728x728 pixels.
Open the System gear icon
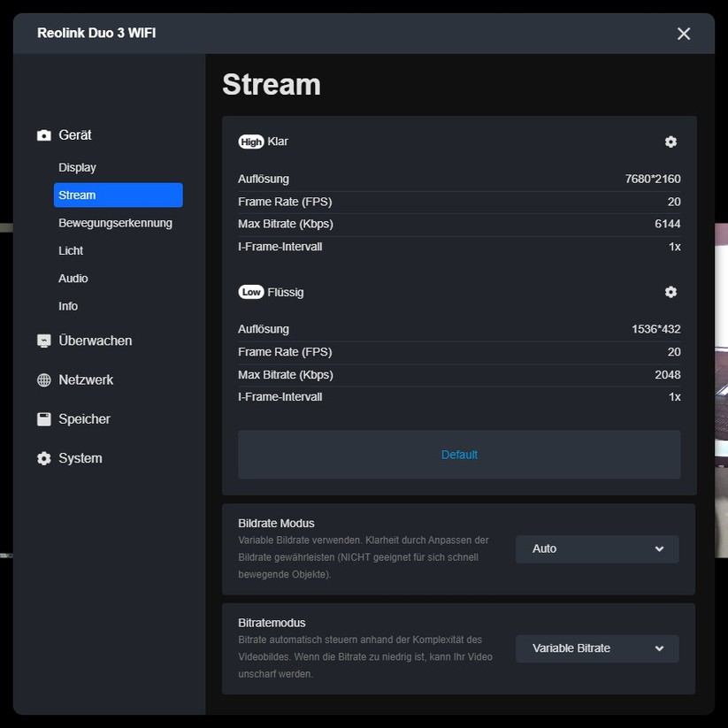pyautogui.click(x=42, y=458)
